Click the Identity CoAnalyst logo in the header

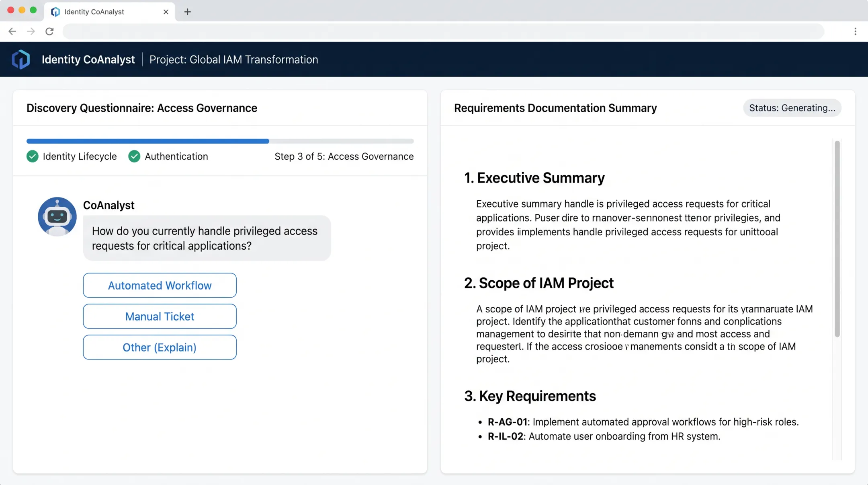coord(21,60)
